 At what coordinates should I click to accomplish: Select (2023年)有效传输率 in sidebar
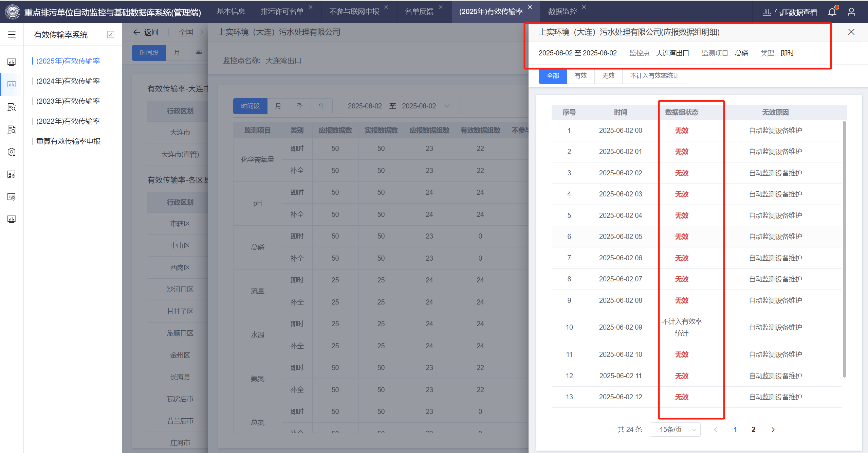pos(68,101)
